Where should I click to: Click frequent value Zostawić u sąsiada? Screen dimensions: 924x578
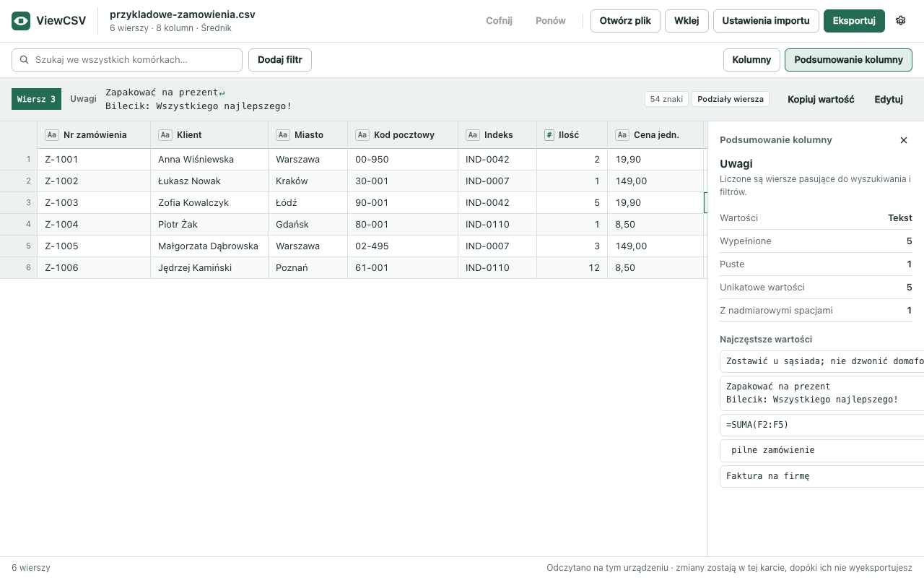[821, 361]
